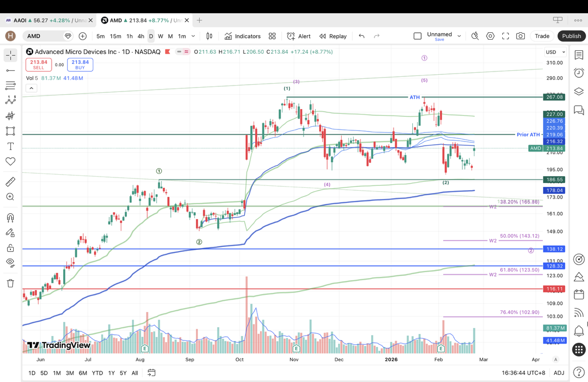Open the layout Unnamed dropdown arrow
This screenshot has height=382, width=588.
click(x=459, y=36)
